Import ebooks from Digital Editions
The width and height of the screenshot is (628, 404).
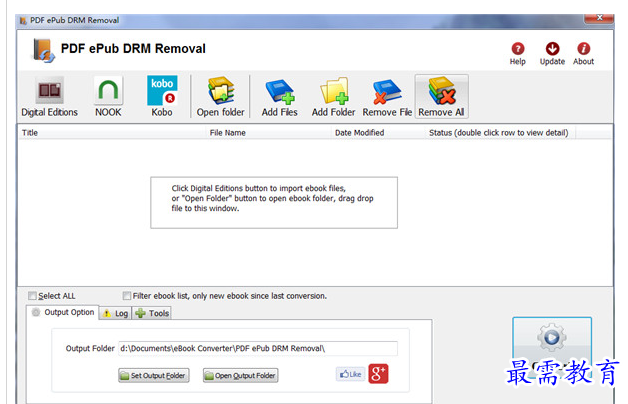49,96
